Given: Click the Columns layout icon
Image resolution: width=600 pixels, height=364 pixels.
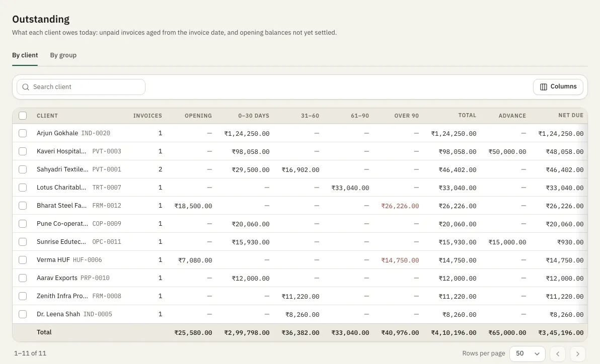Looking at the screenshot, I should tap(543, 87).
